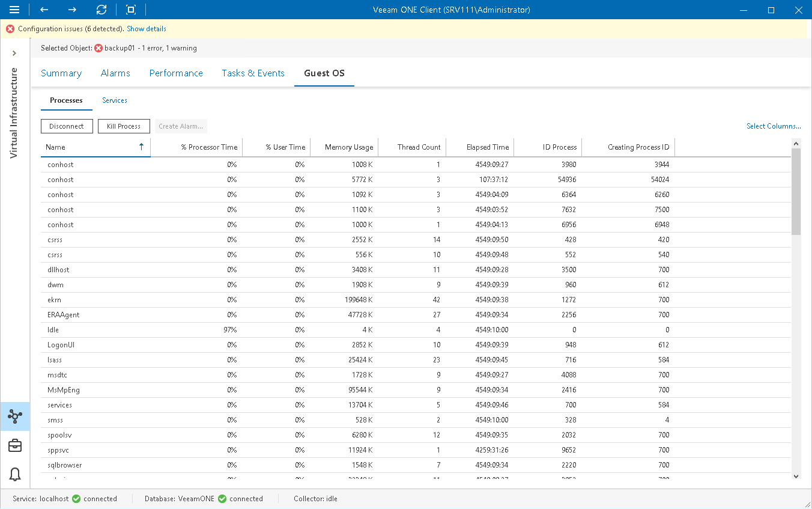Expand the collapsed navigation pane chevron
Screen dimensions: 812x509
[x=14, y=53]
